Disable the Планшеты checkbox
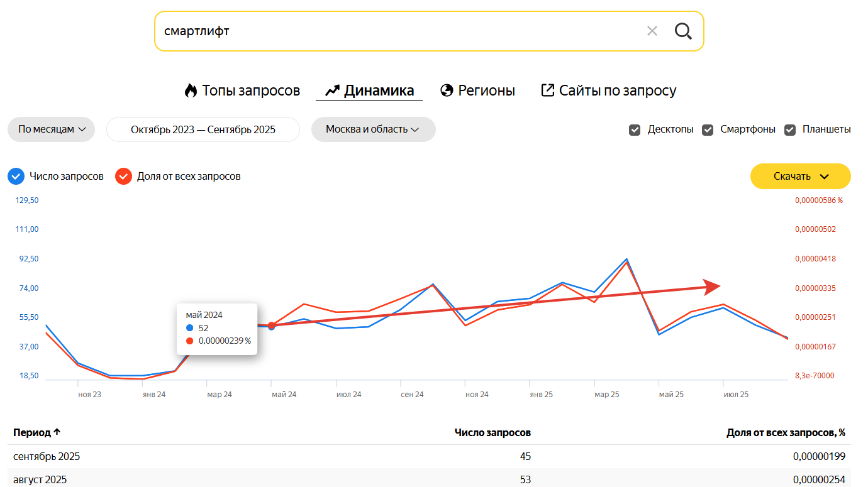The width and height of the screenshot is (868, 487). click(x=789, y=129)
